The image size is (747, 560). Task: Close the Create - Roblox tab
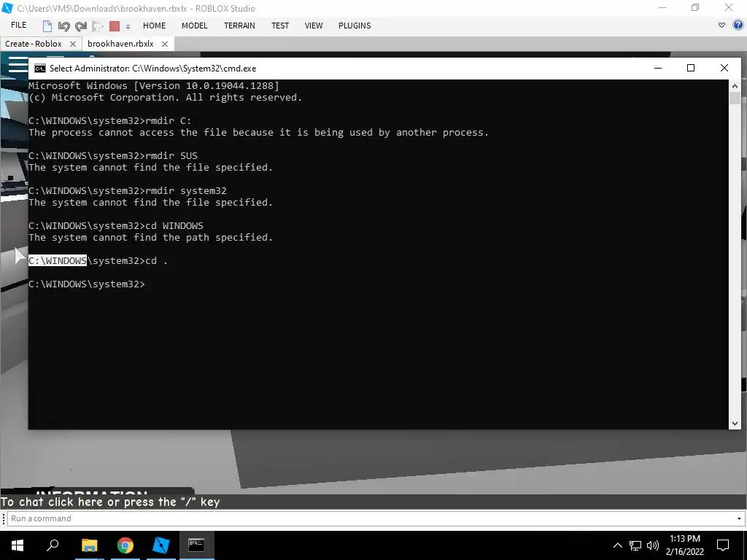73,44
